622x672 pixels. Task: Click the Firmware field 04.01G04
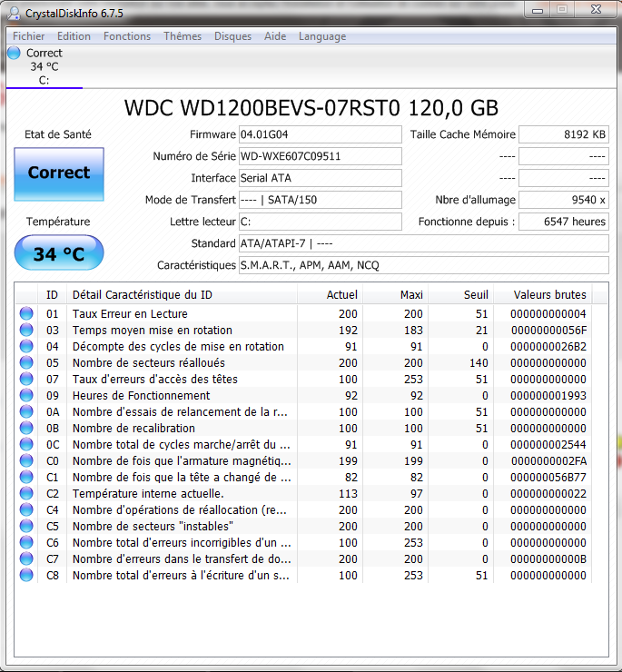click(x=321, y=134)
